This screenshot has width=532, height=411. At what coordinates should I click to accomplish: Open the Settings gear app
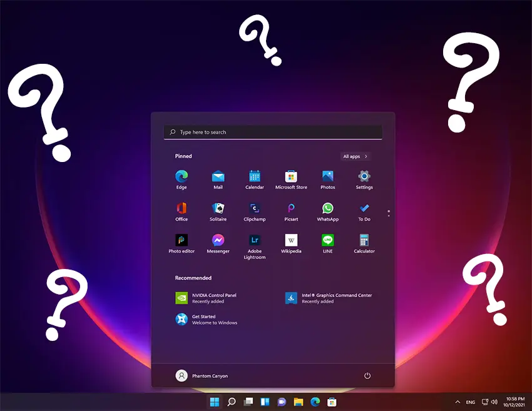click(364, 176)
